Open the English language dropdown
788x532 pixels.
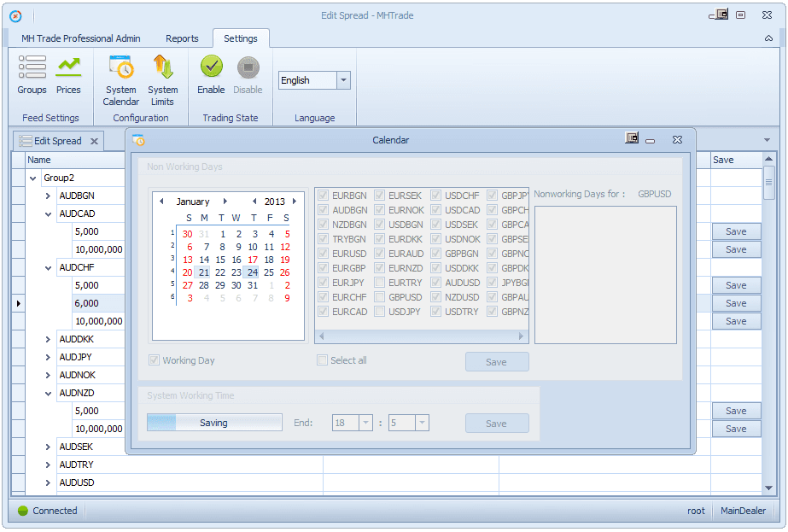pyautogui.click(x=344, y=80)
